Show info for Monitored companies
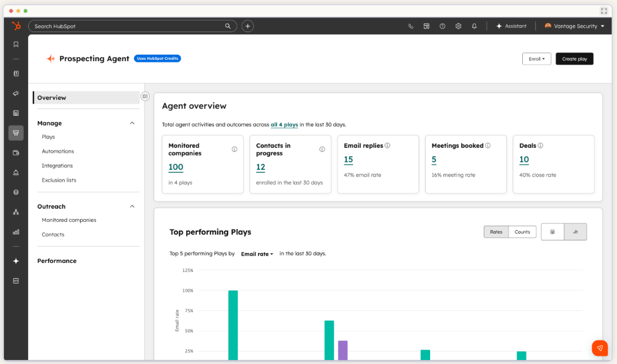Image resolution: width=617 pixels, height=364 pixels. click(234, 149)
